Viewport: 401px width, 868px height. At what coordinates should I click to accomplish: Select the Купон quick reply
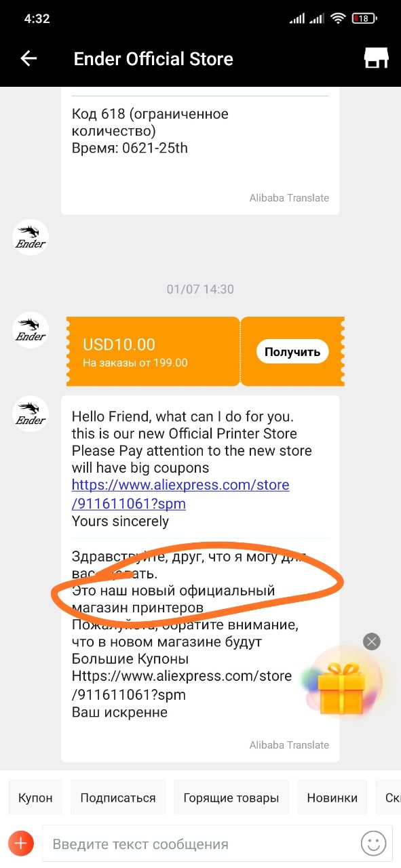(35, 797)
